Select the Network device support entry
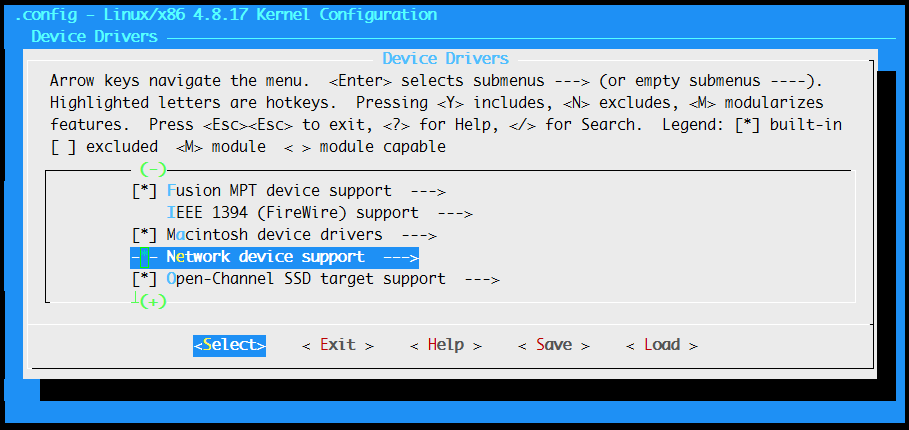 click(265, 257)
